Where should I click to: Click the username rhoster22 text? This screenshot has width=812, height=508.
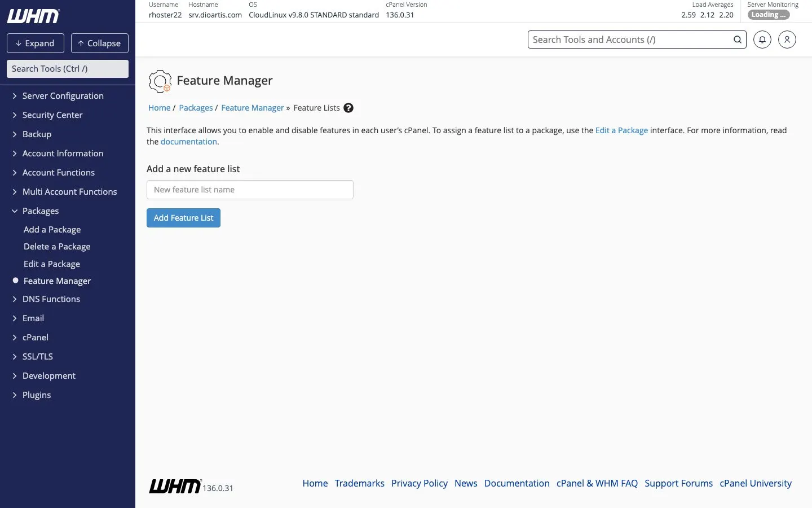165,15
